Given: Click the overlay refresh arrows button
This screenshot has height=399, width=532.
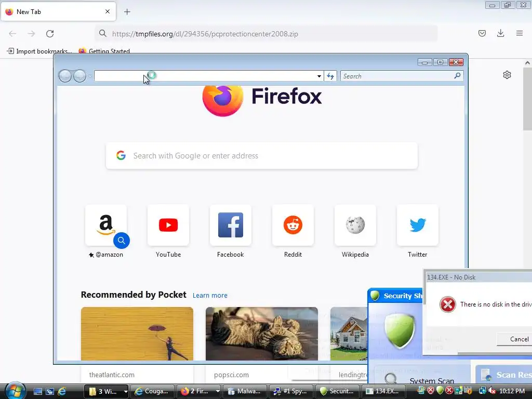Looking at the screenshot, I should (330, 76).
